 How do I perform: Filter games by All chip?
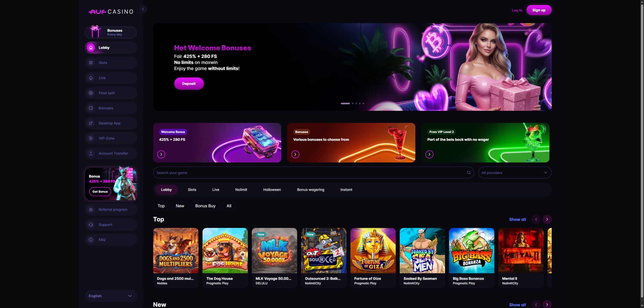(229, 206)
